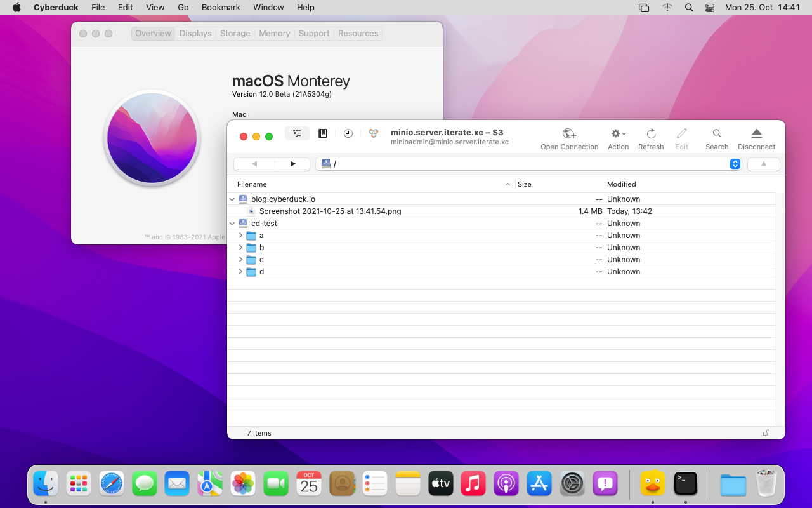Switch to Storage tab in About window
The image size is (812, 508).
(x=235, y=34)
